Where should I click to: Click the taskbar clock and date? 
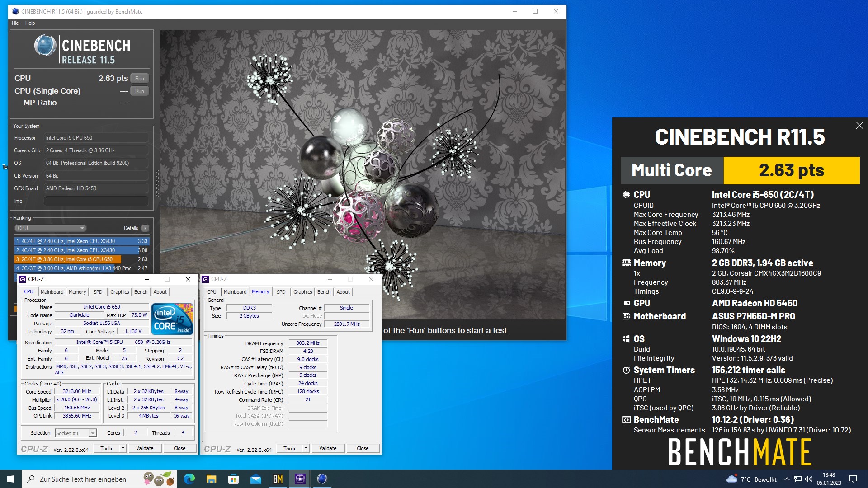point(829,479)
